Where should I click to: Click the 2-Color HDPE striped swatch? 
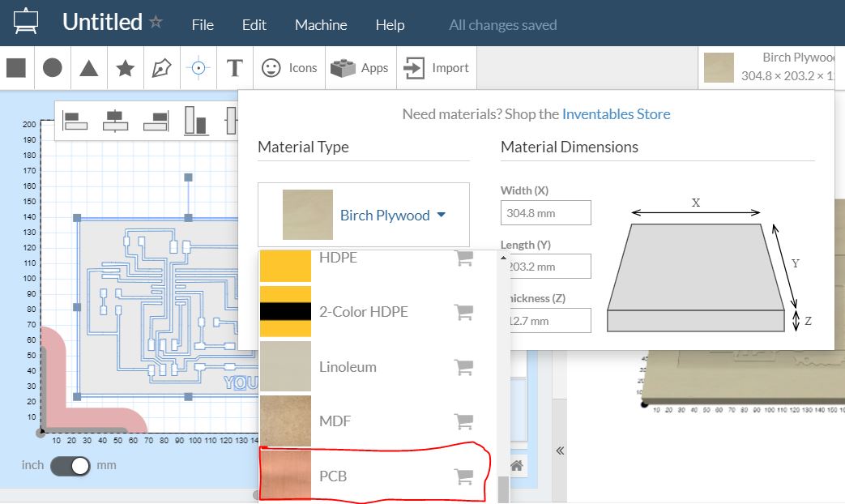tap(285, 312)
